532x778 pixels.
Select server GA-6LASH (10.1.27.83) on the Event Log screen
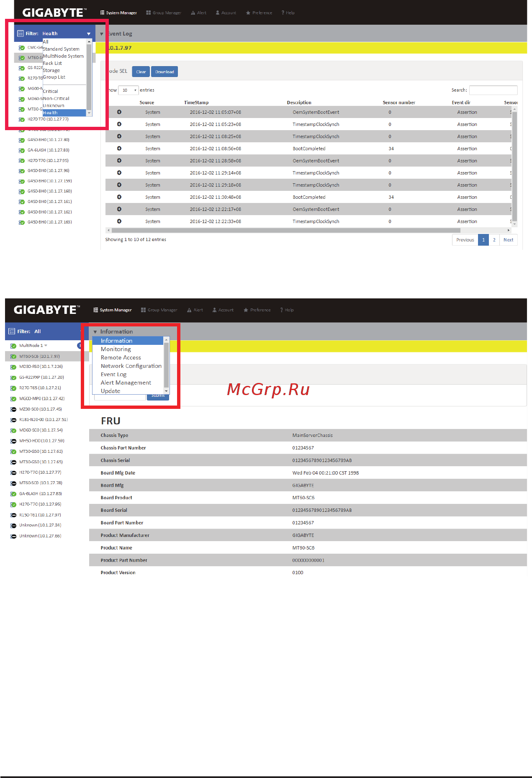point(49,150)
